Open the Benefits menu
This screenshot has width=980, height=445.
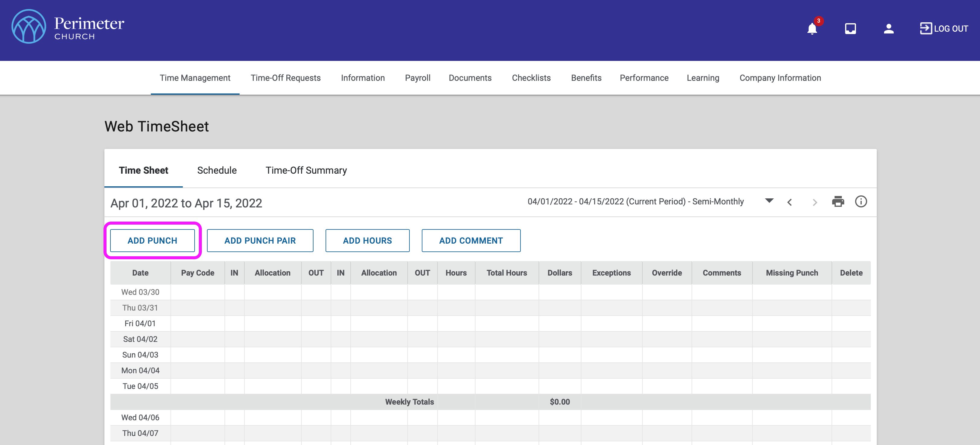[x=586, y=78]
